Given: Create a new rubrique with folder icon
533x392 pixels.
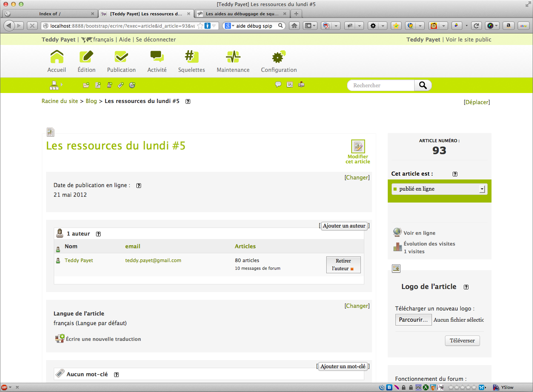Looking at the screenshot, I should (x=86, y=85).
